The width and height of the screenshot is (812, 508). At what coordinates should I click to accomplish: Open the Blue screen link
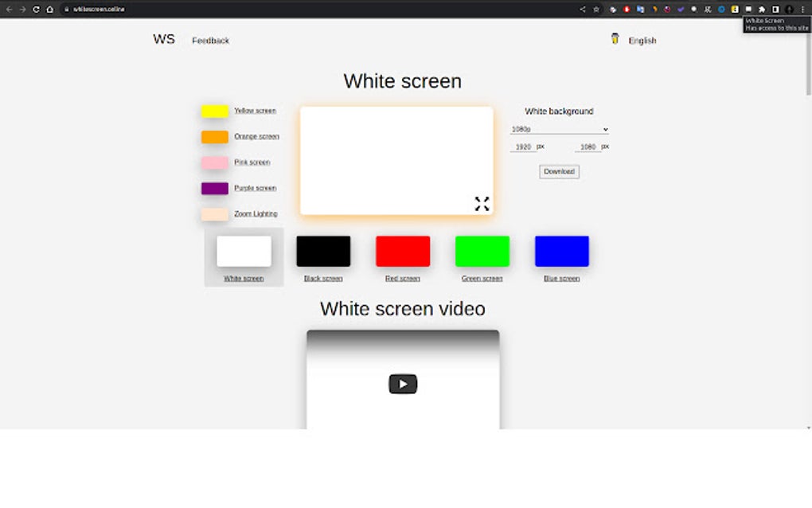click(x=561, y=278)
